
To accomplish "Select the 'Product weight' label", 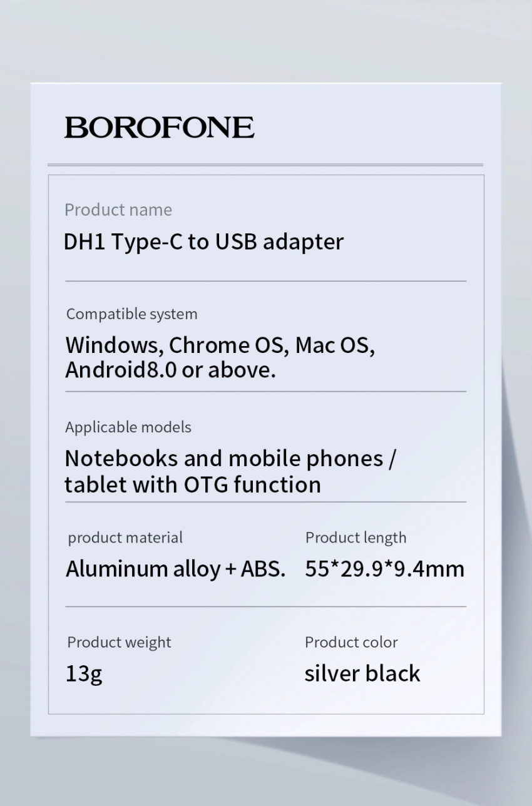I will coord(119,642).
